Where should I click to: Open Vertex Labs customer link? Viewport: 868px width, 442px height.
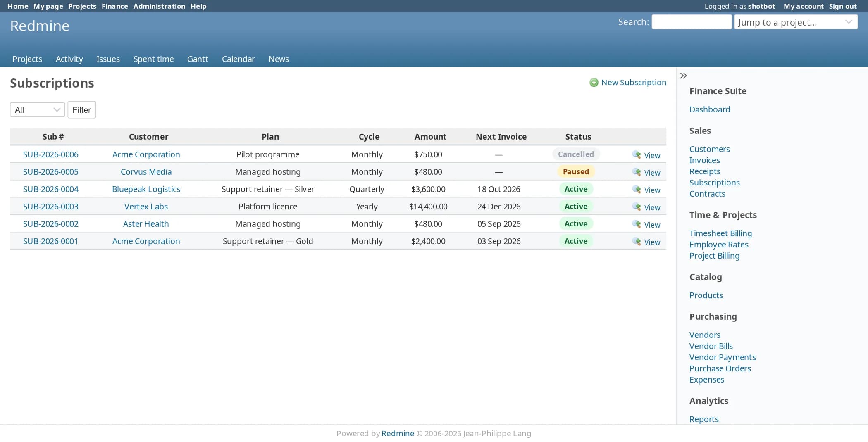(x=146, y=207)
